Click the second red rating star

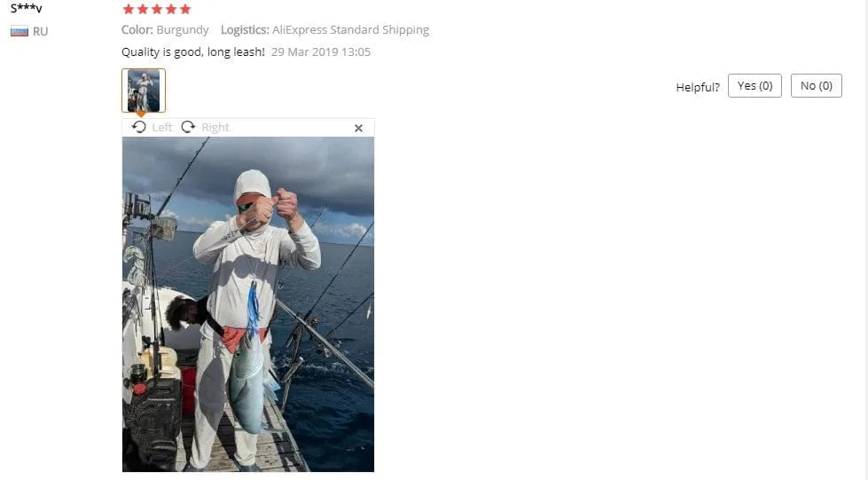point(143,9)
